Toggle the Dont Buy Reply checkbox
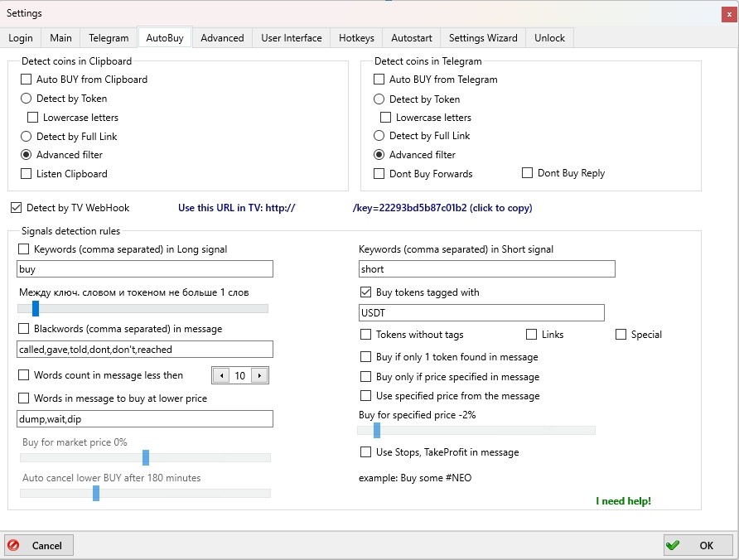This screenshot has height=560, width=739. pyautogui.click(x=527, y=172)
